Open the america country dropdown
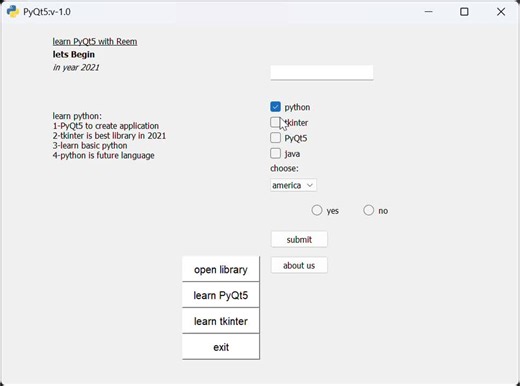 point(293,185)
